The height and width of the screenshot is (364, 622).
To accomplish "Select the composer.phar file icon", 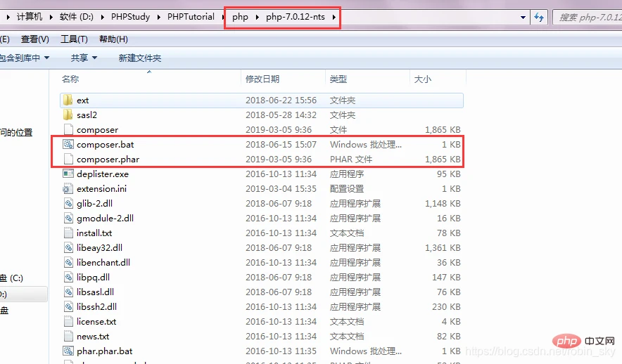I will (68, 160).
